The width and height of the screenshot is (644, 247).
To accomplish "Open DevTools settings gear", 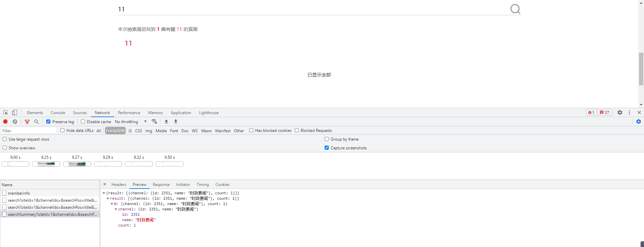I will pos(620,113).
